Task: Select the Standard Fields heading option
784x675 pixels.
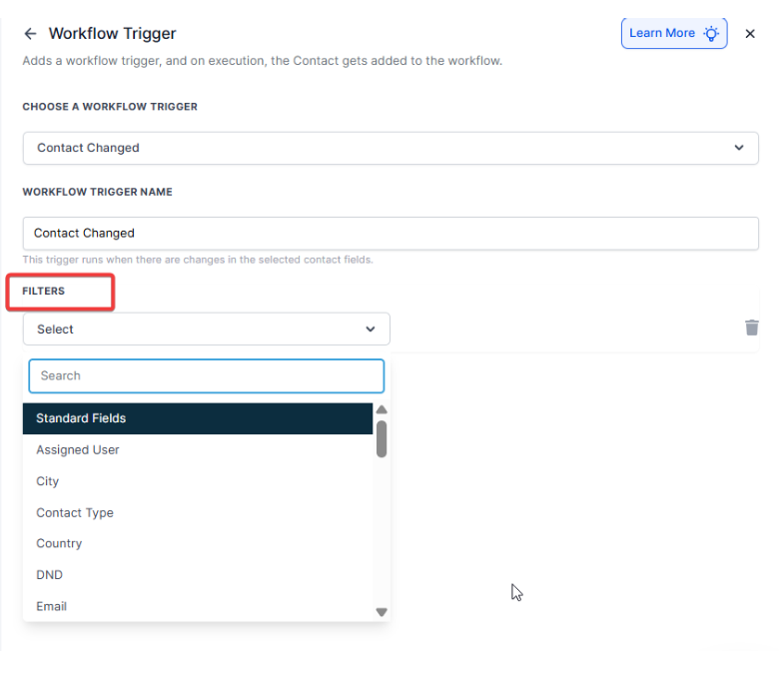Action: 198,418
